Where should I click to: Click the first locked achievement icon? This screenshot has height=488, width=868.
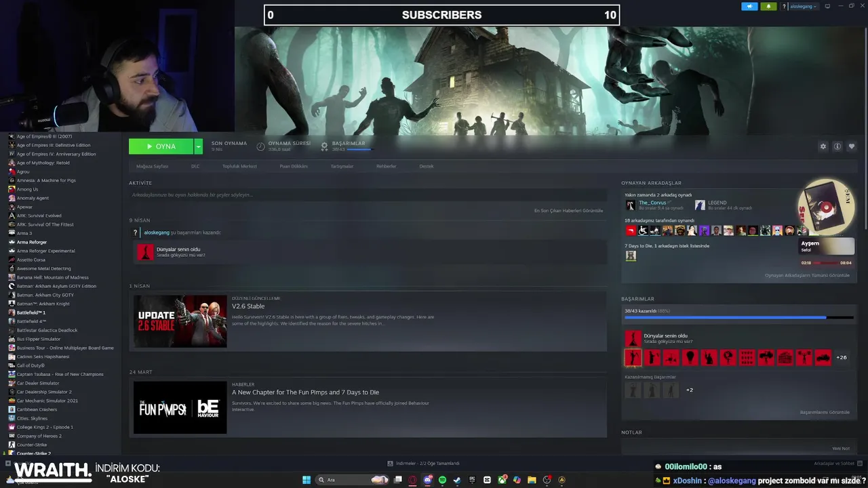(633, 390)
